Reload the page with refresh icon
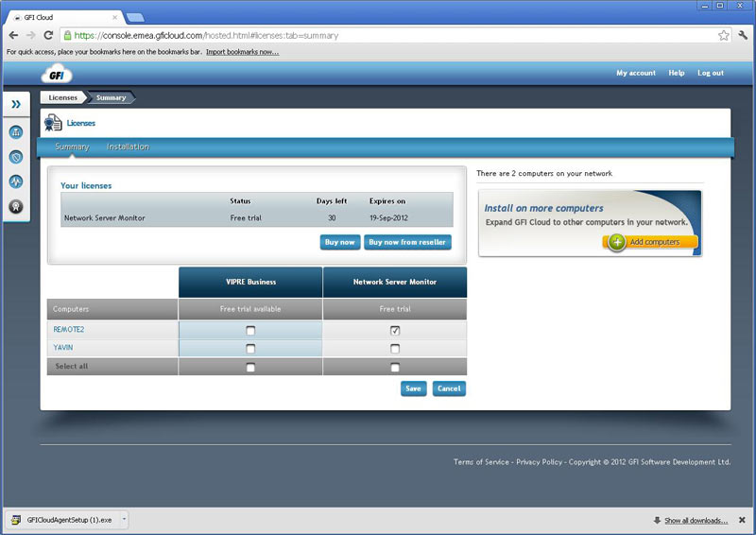756x535 pixels. pos(48,35)
